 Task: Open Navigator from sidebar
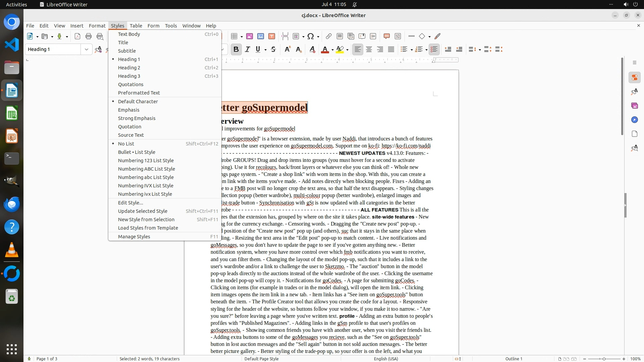[634, 120]
